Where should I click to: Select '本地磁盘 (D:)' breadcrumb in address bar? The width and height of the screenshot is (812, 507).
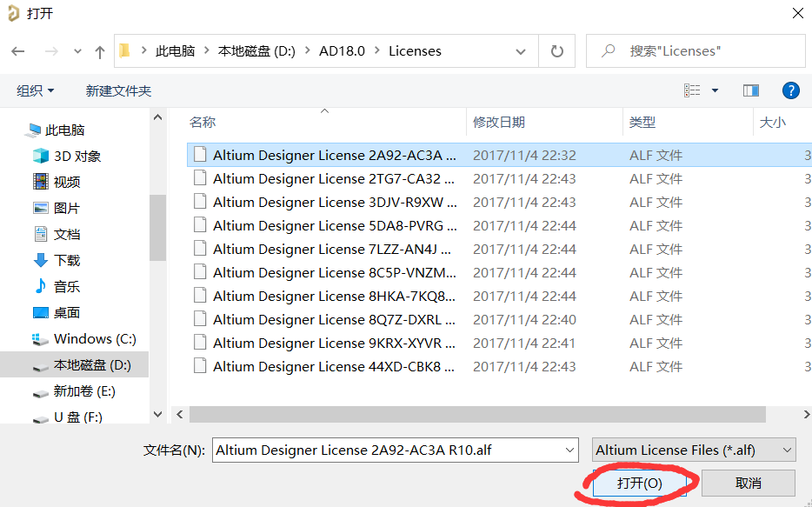[x=256, y=50]
